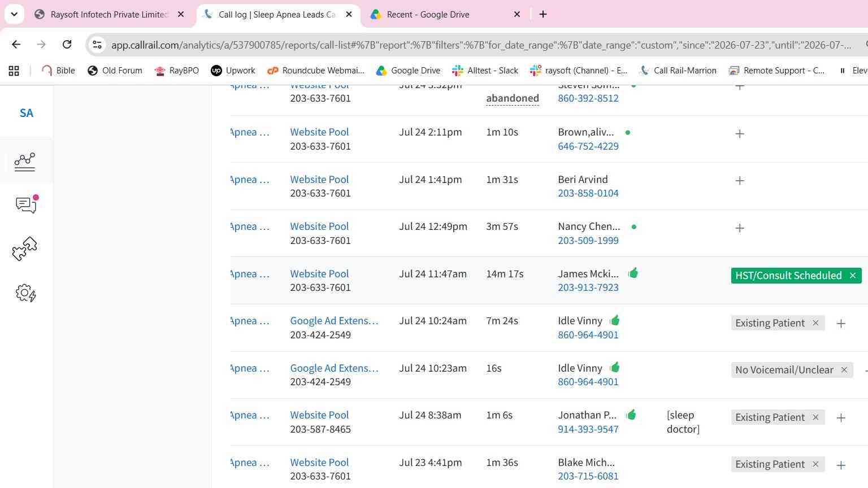
Task: Add a tag to the Nancy Chen call
Action: tap(739, 228)
